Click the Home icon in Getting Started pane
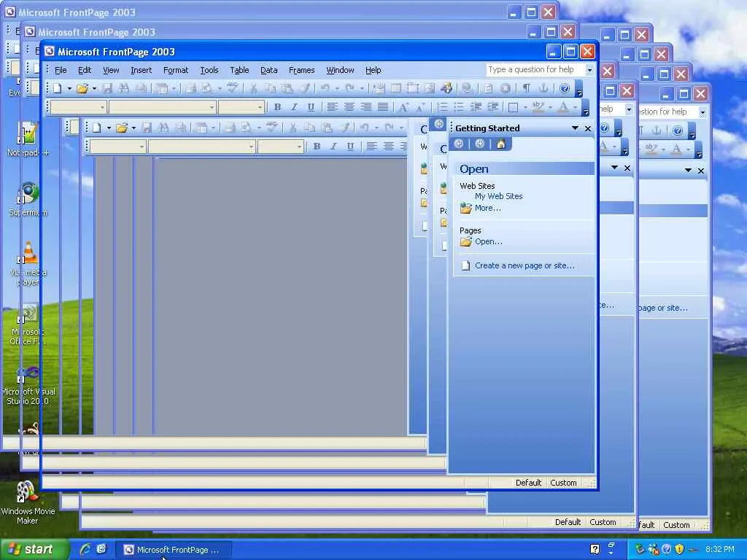The width and height of the screenshot is (747, 560). pos(500,144)
